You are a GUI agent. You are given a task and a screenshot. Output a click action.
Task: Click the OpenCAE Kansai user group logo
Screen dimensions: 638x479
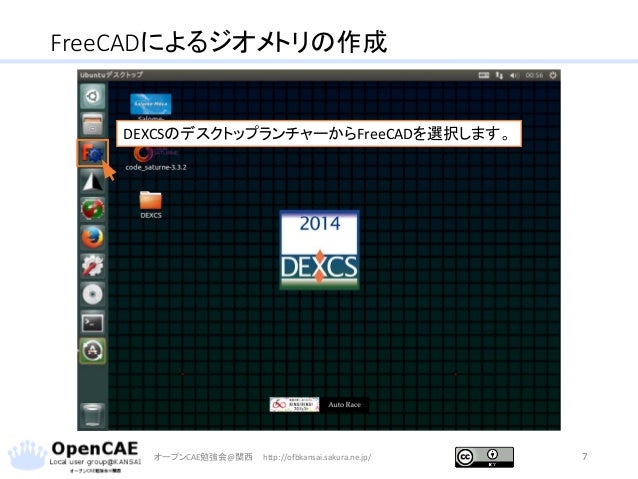pyautogui.click(x=75, y=457)
